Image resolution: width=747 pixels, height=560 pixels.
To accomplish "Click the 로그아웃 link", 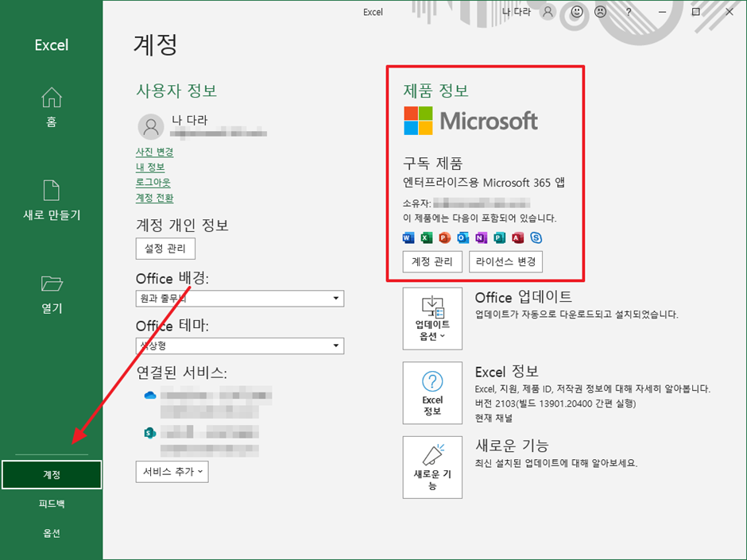I will [153, 183].
